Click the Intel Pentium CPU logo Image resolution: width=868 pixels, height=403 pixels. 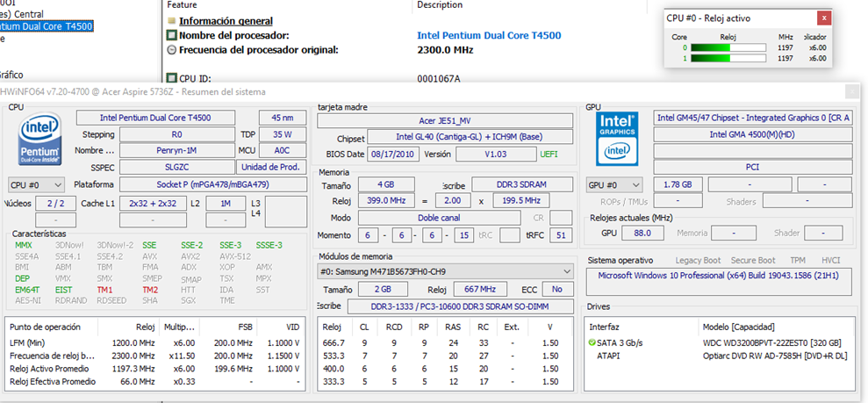click(39, 139)
